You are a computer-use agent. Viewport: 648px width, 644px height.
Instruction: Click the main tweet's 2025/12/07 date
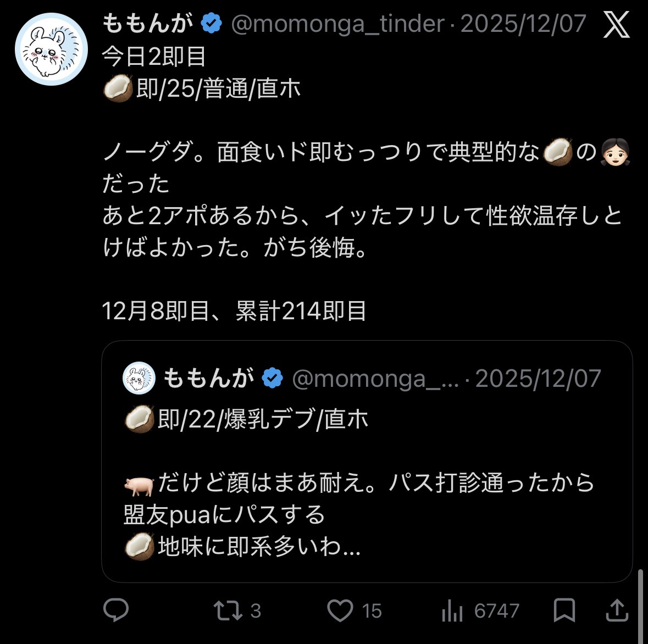(523, 24)
